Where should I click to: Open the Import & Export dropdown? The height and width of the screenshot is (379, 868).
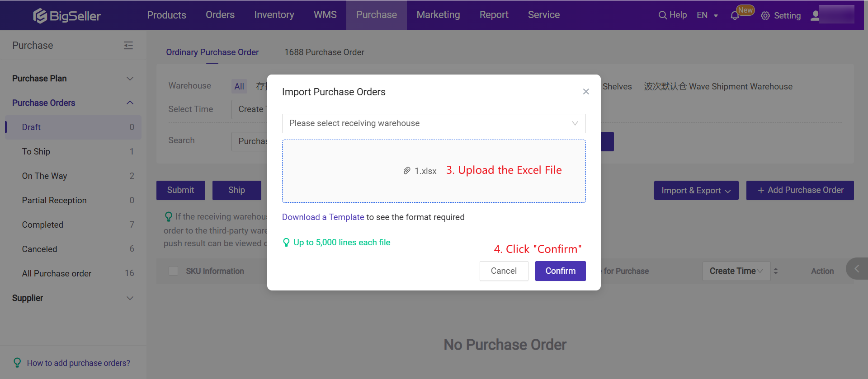pos(696,191)
